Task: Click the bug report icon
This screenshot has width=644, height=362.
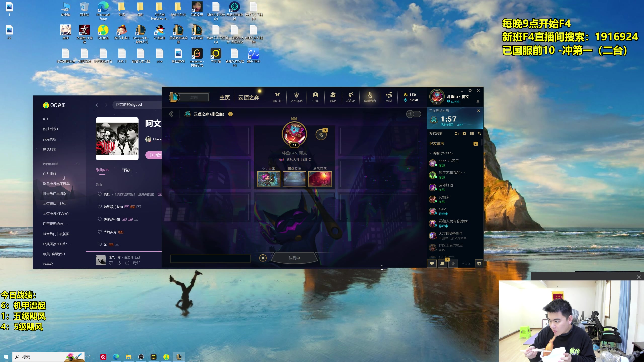Action: 479,263
